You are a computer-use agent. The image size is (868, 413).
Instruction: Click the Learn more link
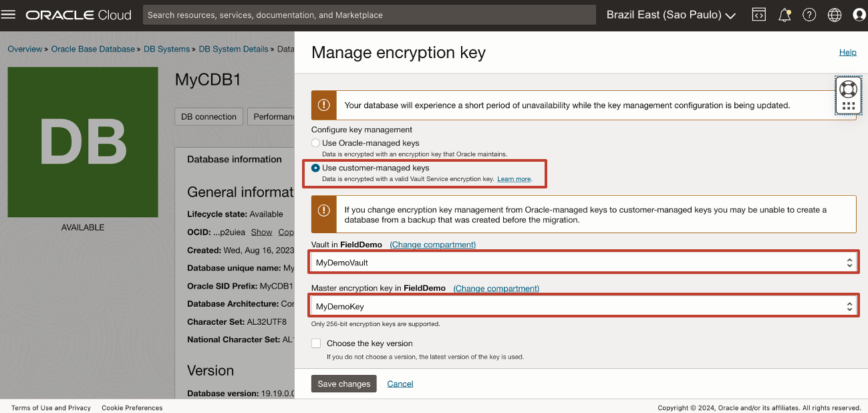(x=514, y=179)
